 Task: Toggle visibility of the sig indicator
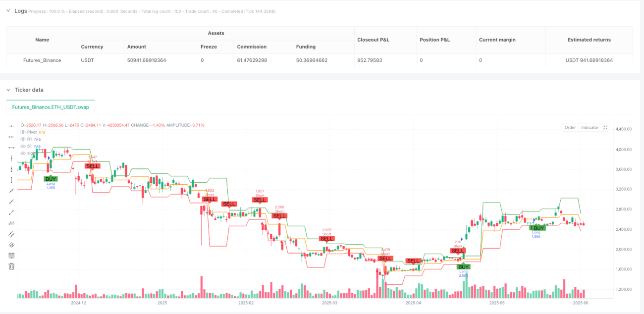coord(23,153)
